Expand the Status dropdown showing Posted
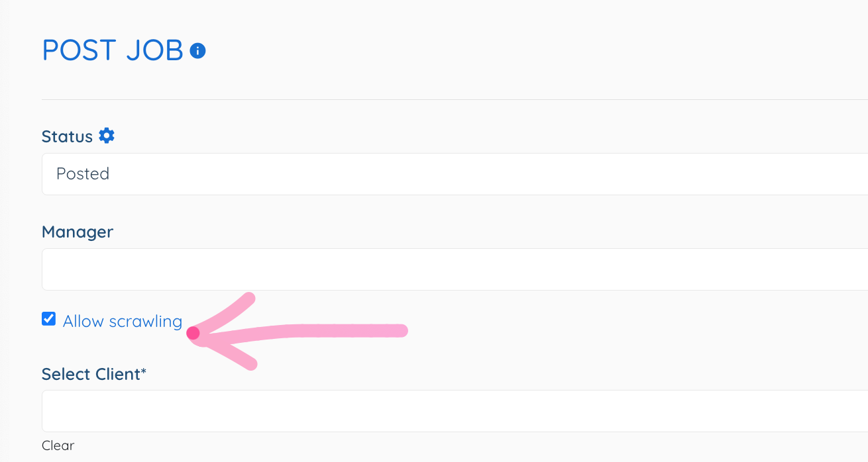Viewport: 868px width, 462px height. coord(455,174)
